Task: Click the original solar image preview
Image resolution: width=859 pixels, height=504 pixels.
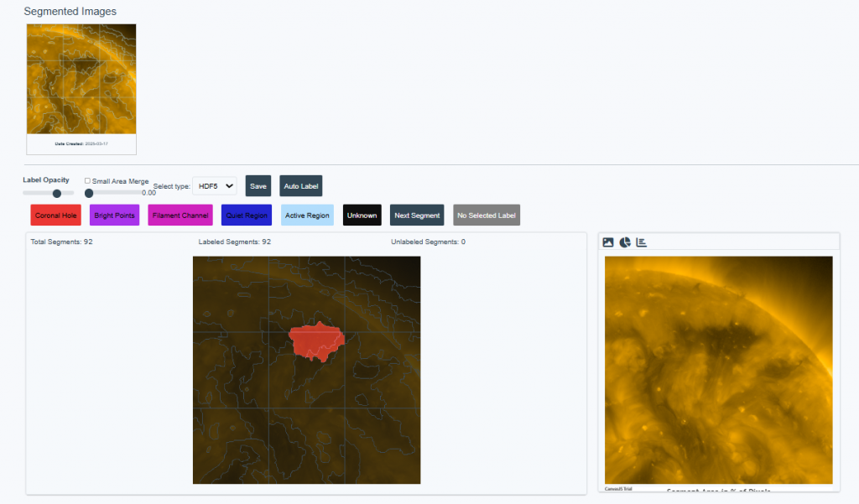Action: pyautogui.click(x=718, y=369)
